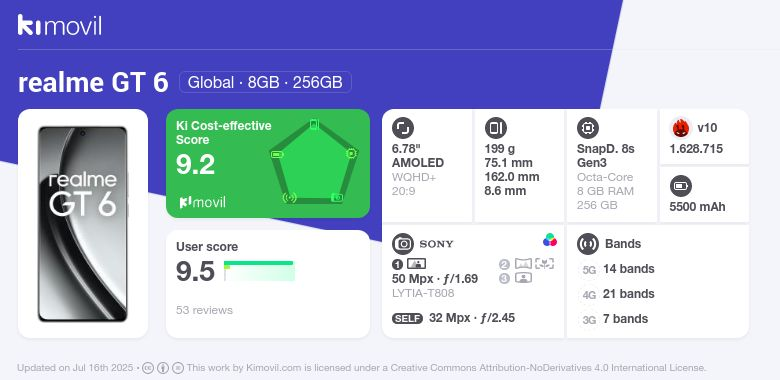Select the 4G bands badge

click(x=589, y=294)
